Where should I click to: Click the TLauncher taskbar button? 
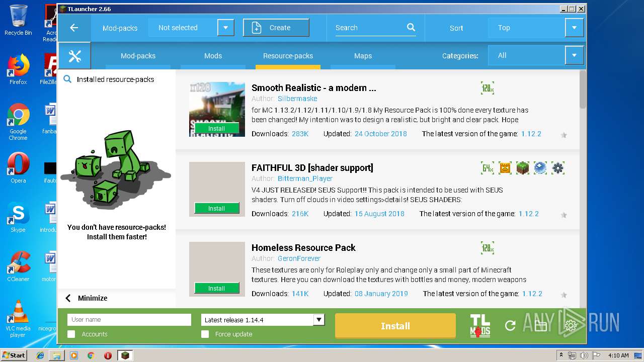pyautogui.click(x=125, y=355)
